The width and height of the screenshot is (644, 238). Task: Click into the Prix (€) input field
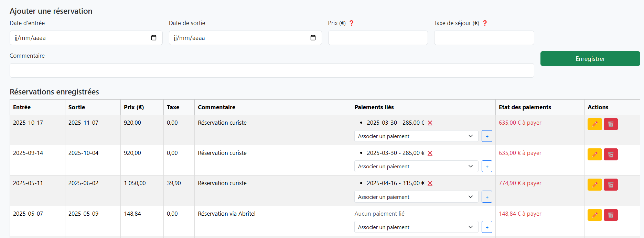tap(378, 38)
